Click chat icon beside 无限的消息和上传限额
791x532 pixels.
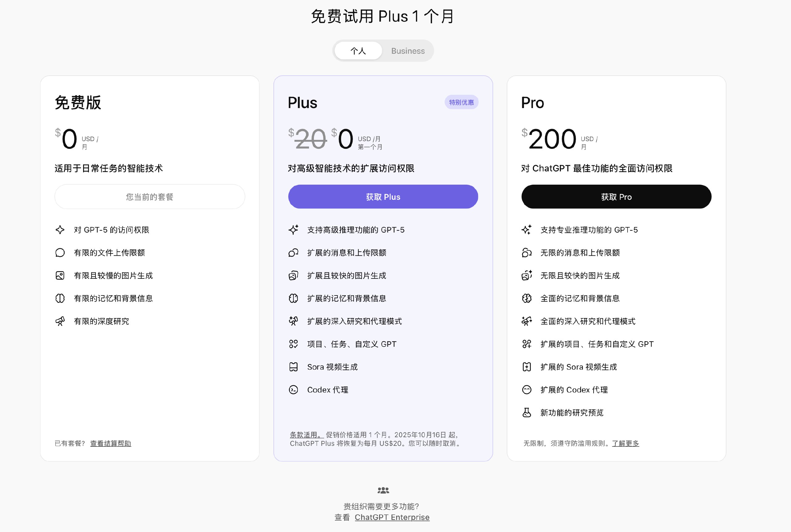point(527,253)
